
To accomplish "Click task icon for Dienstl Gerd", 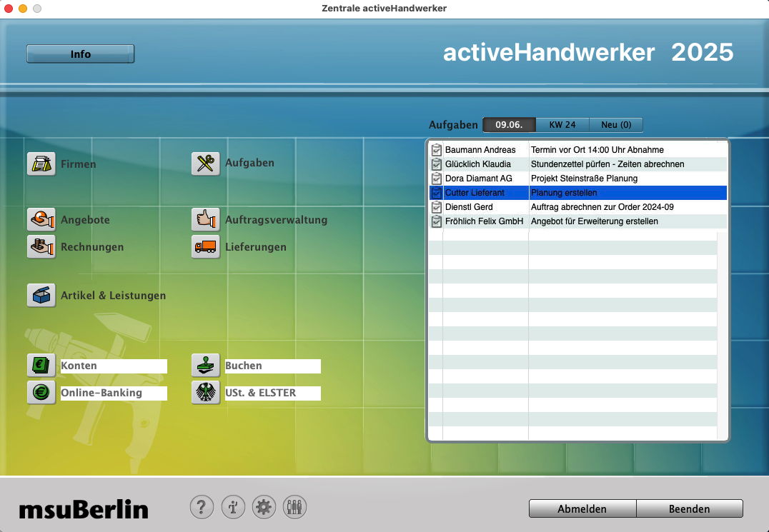I will click(436, 206).
